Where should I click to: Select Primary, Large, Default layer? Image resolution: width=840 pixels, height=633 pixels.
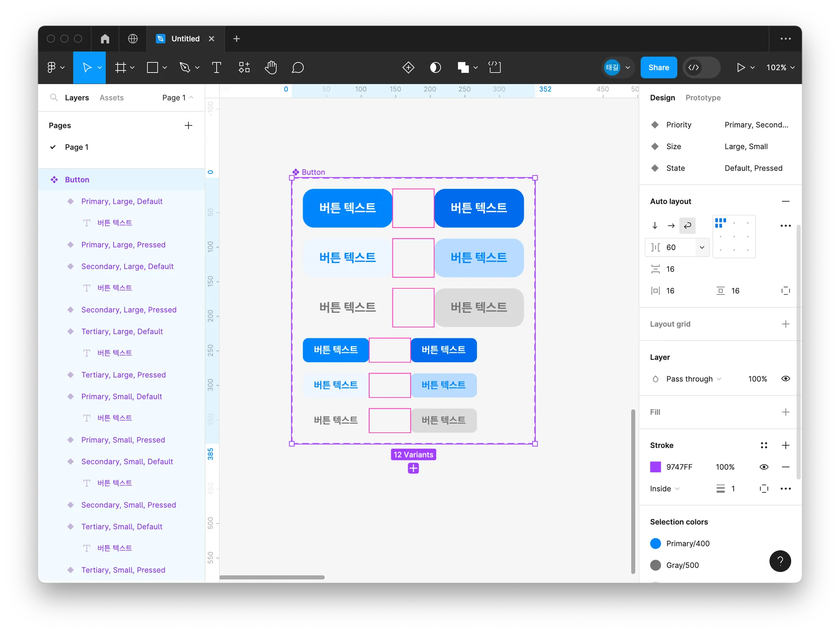tap(122, 201)
